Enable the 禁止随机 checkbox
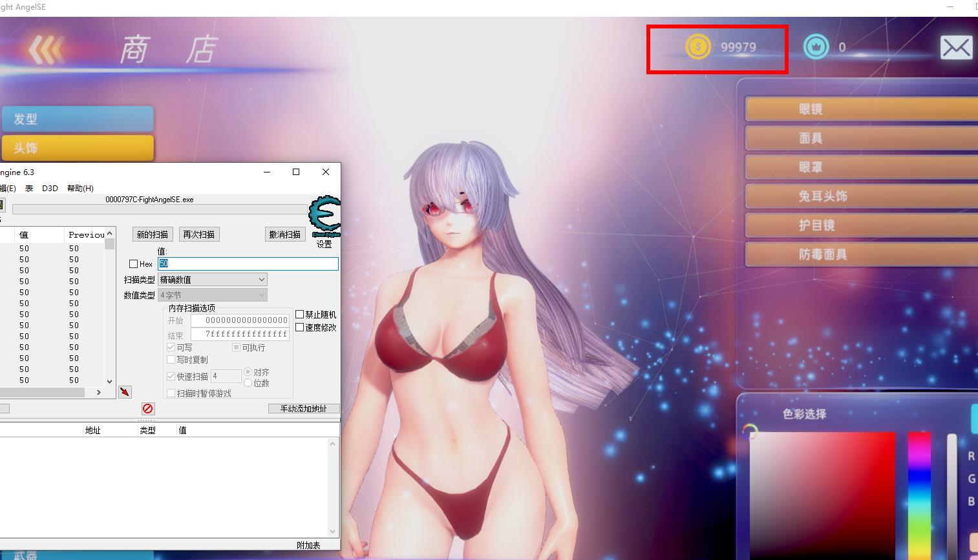 coord(299,315)
